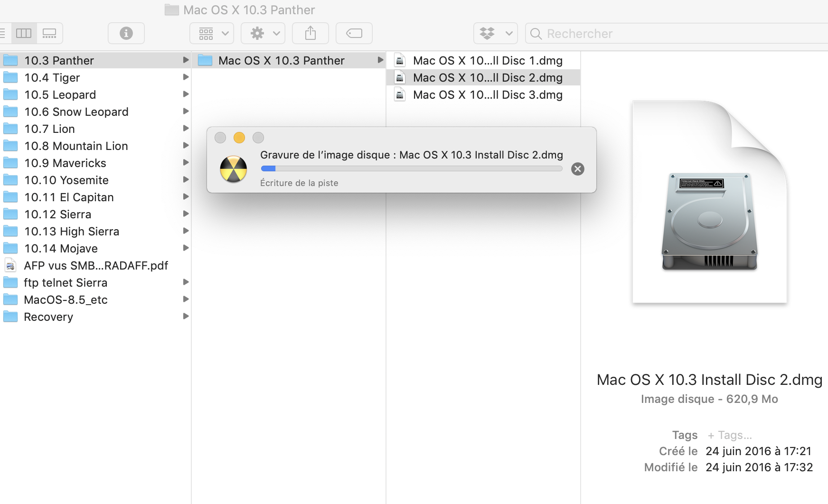The height and width of the screenshot is (504, 828).
Task: Expand arrow next to 10.14 Mojave
Action: [186, 248]
